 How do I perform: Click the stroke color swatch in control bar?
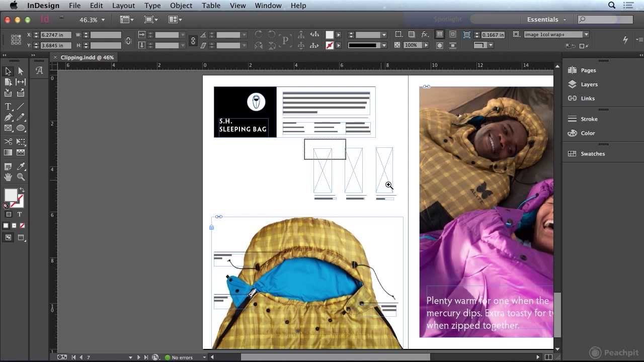[x=330, y=45]
